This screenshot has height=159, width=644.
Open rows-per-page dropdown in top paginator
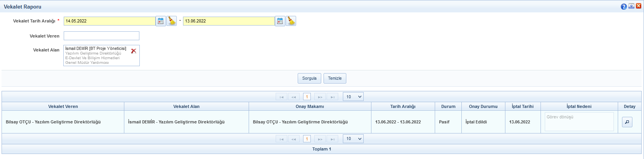coord(353,97)
